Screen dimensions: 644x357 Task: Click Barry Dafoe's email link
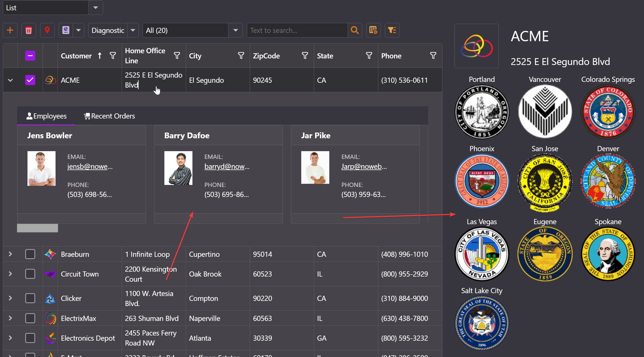pyautogui.click(x=227, y=167)
